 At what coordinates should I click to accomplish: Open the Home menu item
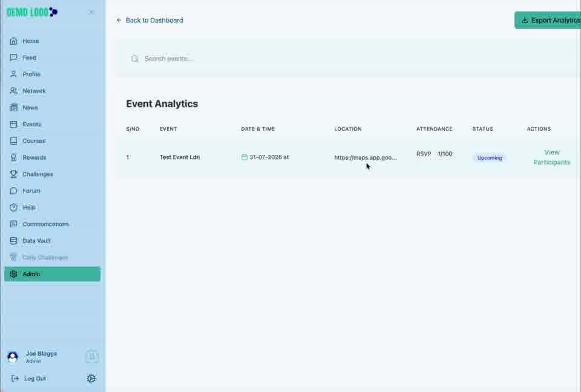pos(52,41)
